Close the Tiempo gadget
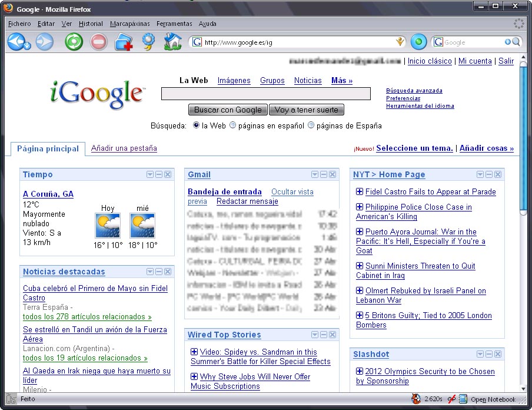The image size is (532, 410). click(x=168, y=174)
